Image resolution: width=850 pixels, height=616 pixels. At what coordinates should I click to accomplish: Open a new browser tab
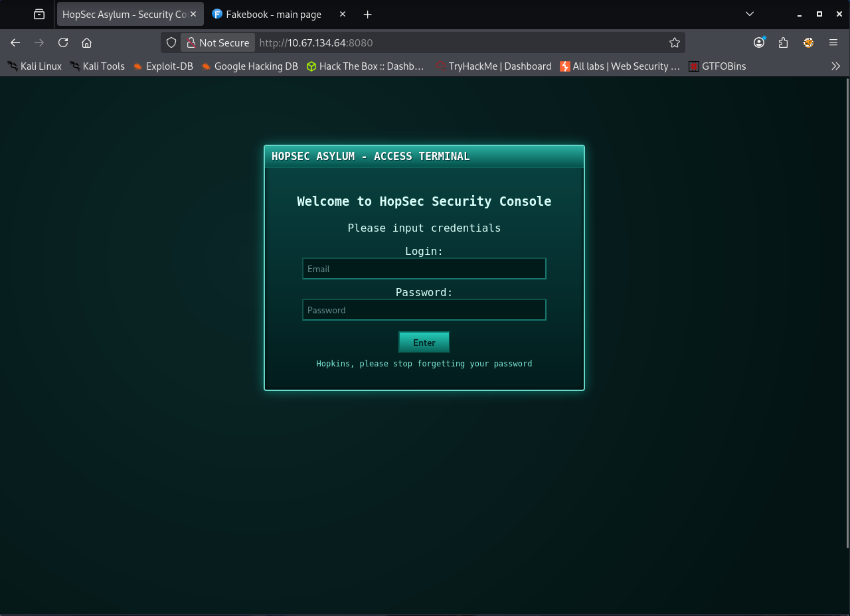tap(367, 14)
